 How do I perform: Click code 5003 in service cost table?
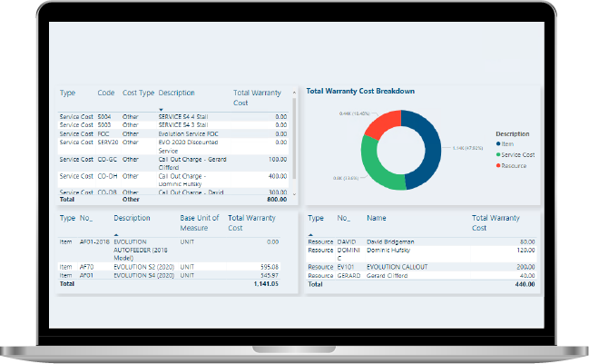tap(104, 124)
